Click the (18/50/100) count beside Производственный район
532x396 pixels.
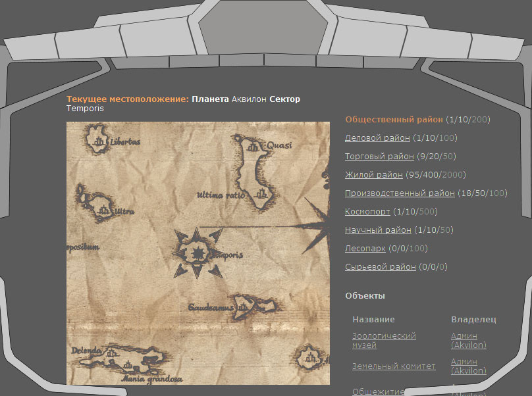click(x=483, y=193)
